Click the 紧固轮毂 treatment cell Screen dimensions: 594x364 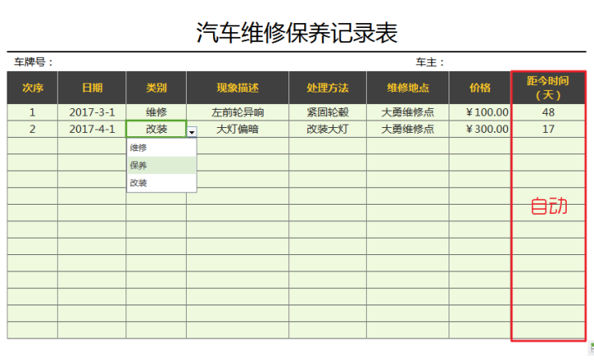point(327,112)
